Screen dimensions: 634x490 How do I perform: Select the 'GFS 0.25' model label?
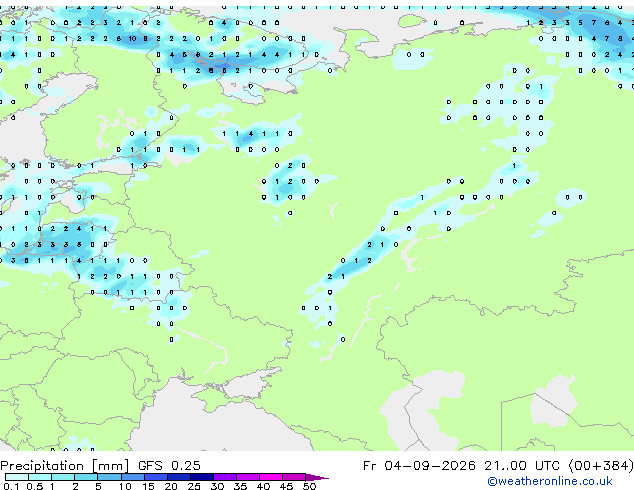(x=169, y=466)
